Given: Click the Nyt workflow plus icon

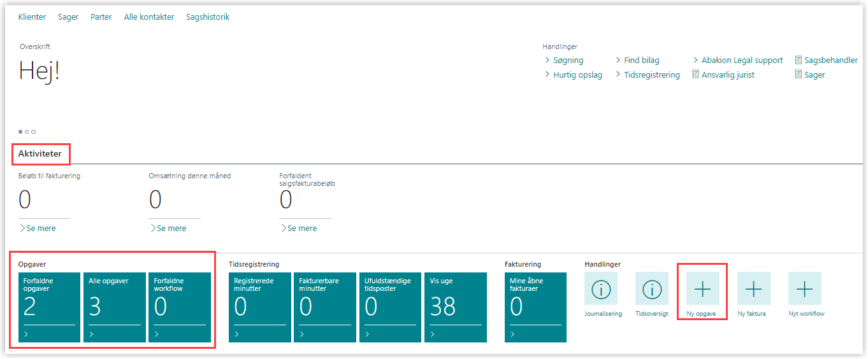Looking at the screenshot, I should click(804, 289).
